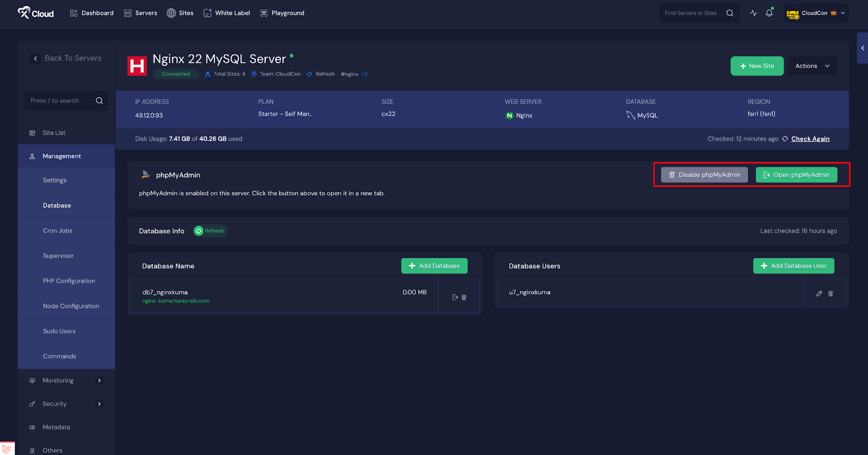The image size is (868, 455).
Task: Focus the 'Press / to search' field
Action: coord(61,101)
